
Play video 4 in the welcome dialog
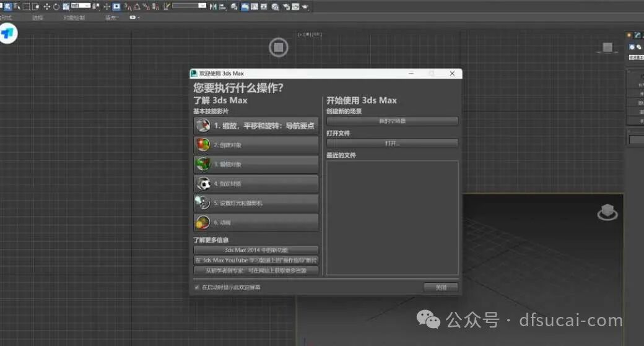256,183
